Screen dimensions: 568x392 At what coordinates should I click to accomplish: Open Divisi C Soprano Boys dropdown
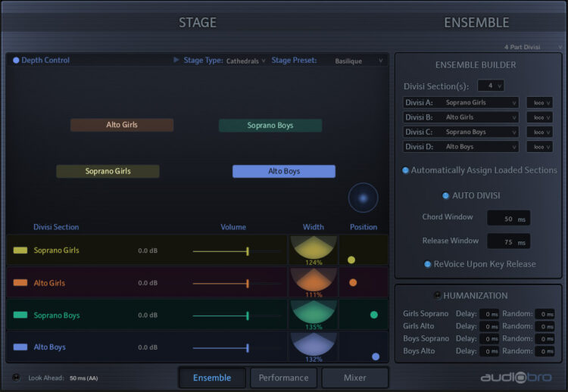pos(460,132)
